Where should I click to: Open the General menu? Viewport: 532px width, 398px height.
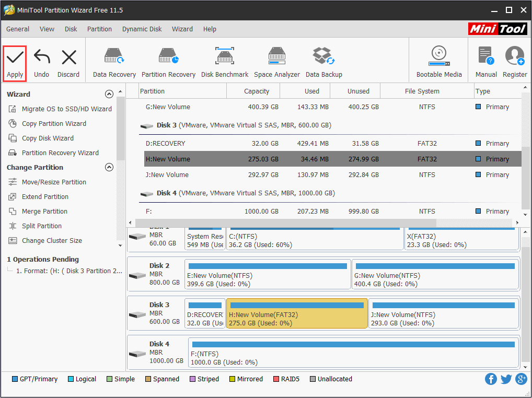[x=18, y=29]
